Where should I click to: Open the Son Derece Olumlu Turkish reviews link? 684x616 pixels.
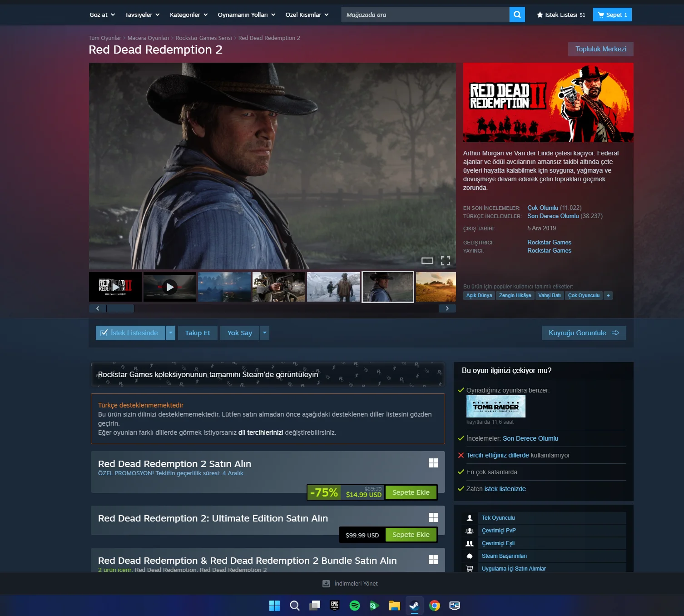553,216
